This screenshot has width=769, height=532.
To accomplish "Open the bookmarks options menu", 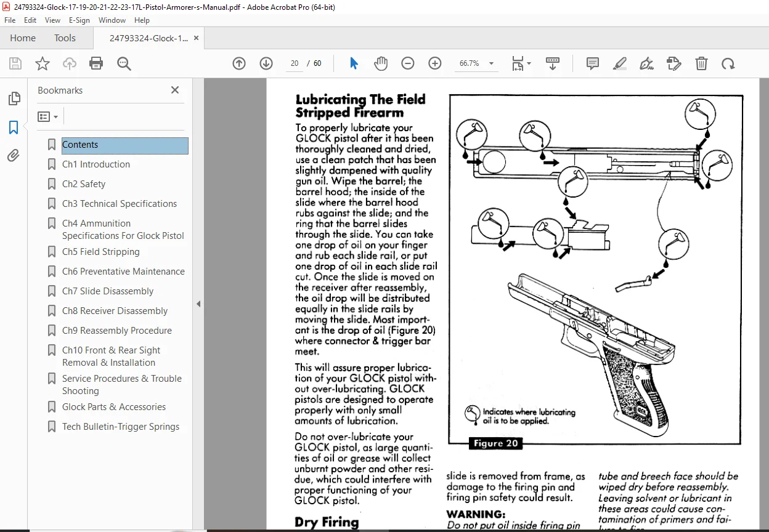I will pyautogui.click(x=47, y=116).
